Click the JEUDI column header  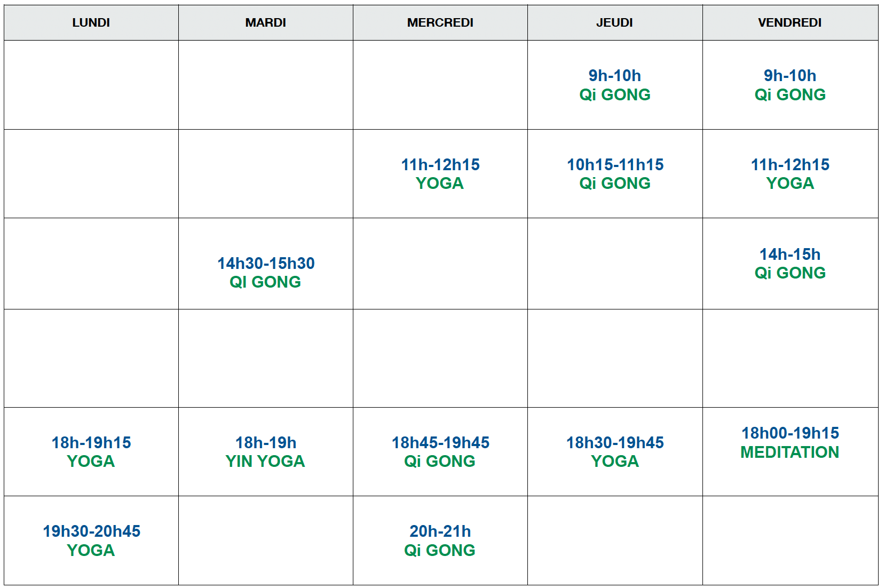click(615, 23)
